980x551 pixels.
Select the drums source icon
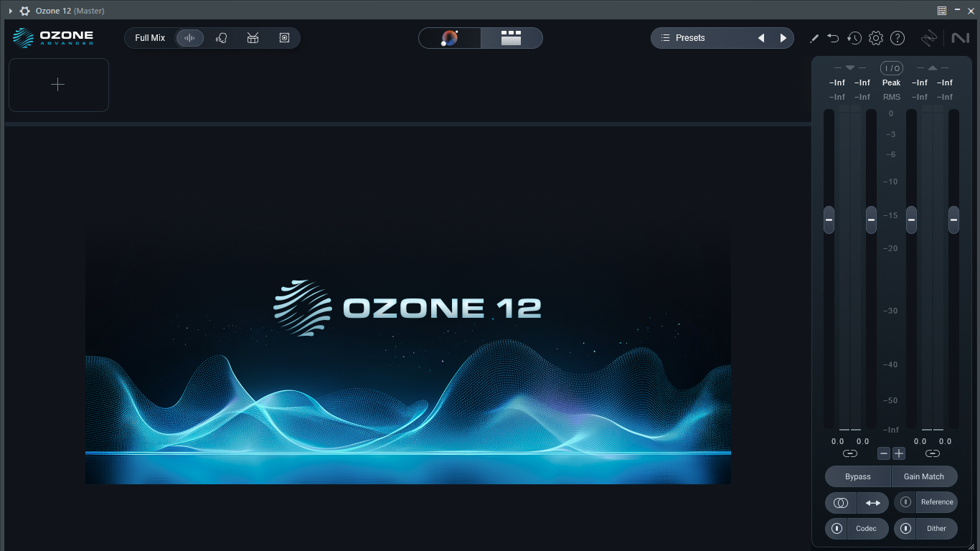point(253,37)
